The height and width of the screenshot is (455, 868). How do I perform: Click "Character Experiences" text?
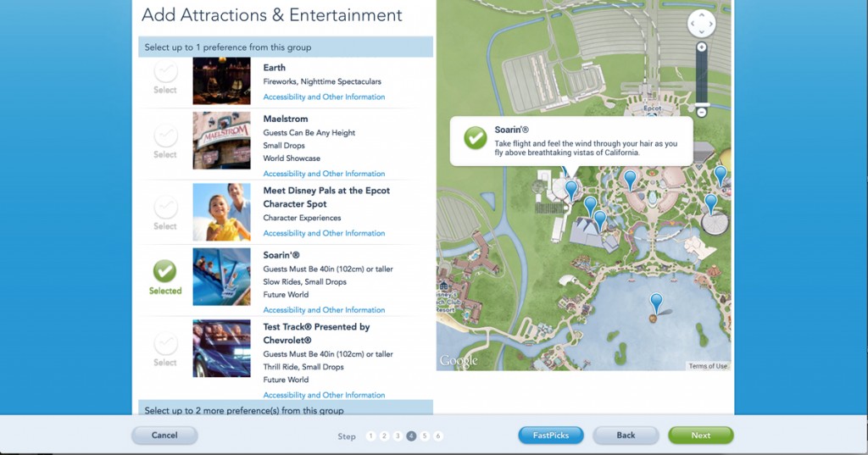tap(302, 218)
